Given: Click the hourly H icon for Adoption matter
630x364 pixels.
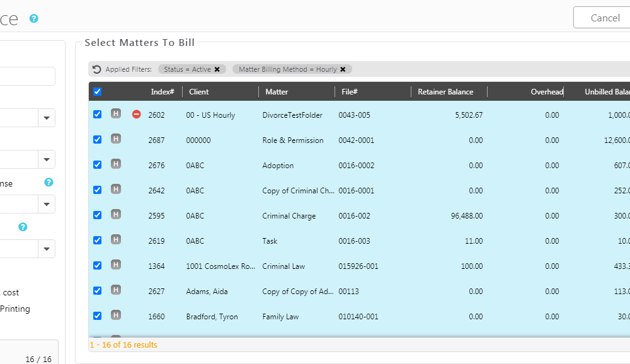Looking at the screenshot, I should point(116,164).
